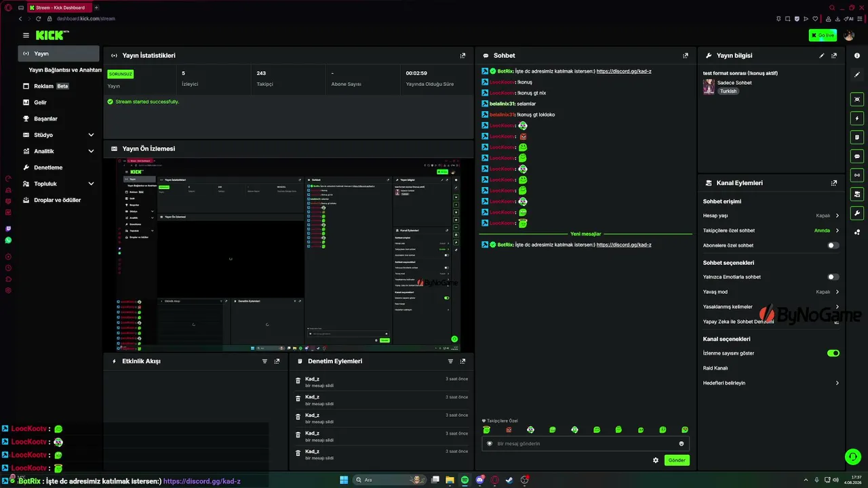868x488 pixels.
Task: Open Yasaklanmış kelimeler settings
Action: click(x=771, y=307)
